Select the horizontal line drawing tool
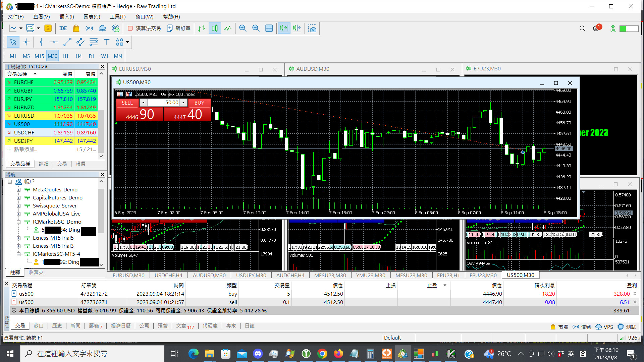 click(54, 42)
